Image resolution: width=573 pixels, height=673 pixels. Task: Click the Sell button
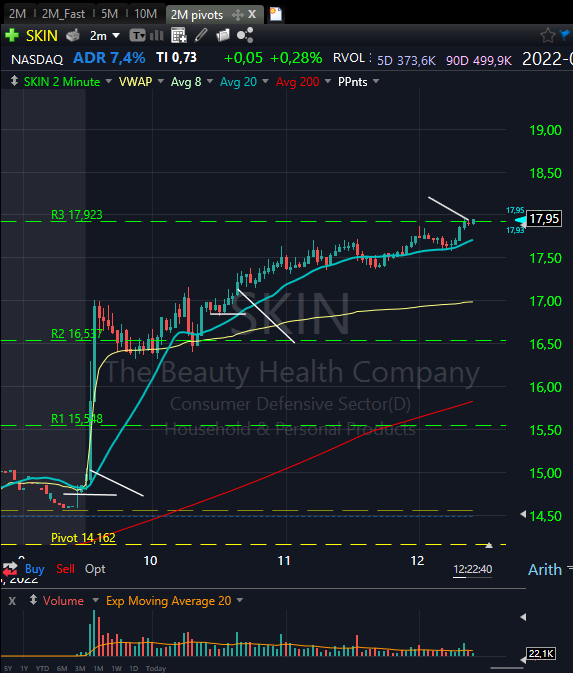click(65, 569)
